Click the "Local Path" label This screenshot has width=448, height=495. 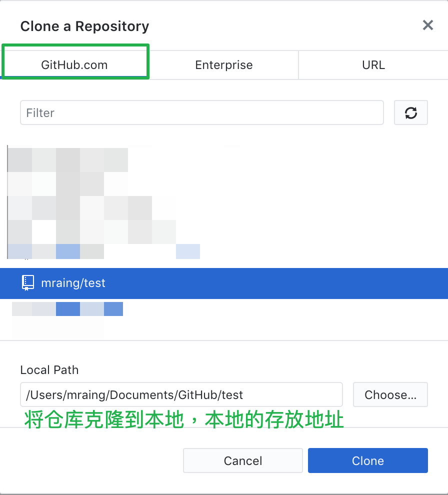coord(49,370)
